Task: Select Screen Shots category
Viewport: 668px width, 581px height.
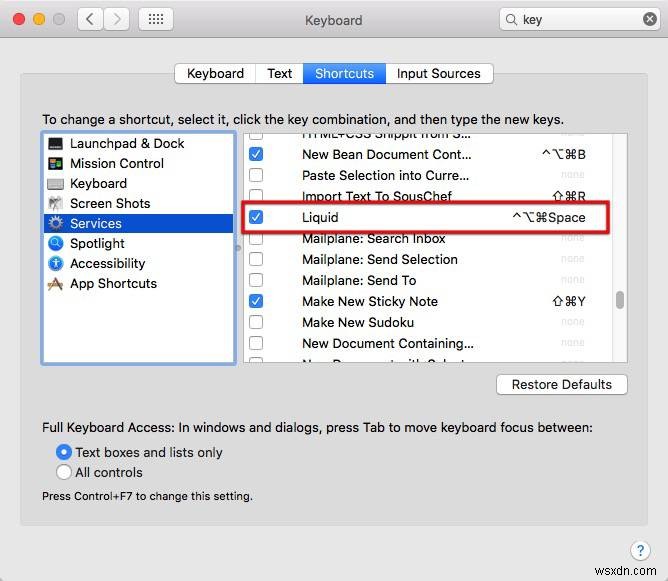Action: [x=138, y=204]
